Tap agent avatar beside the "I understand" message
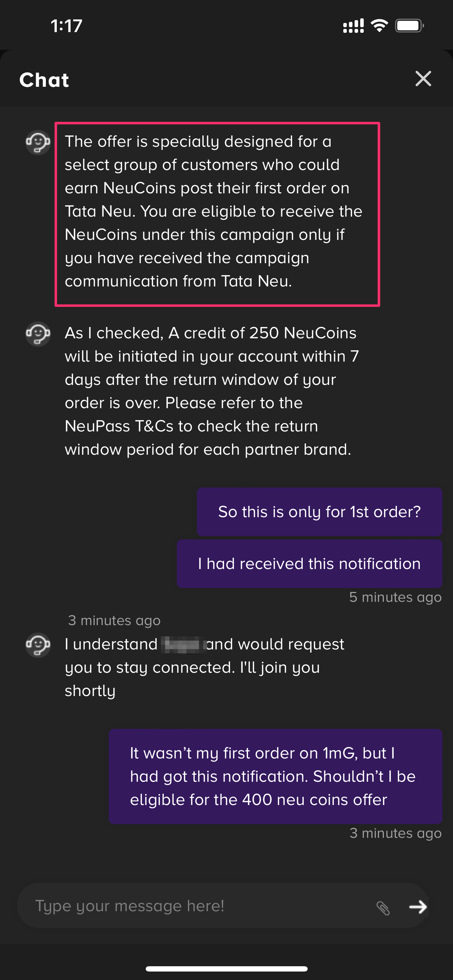Screen dimensions: 453x980 click(38, 645)
